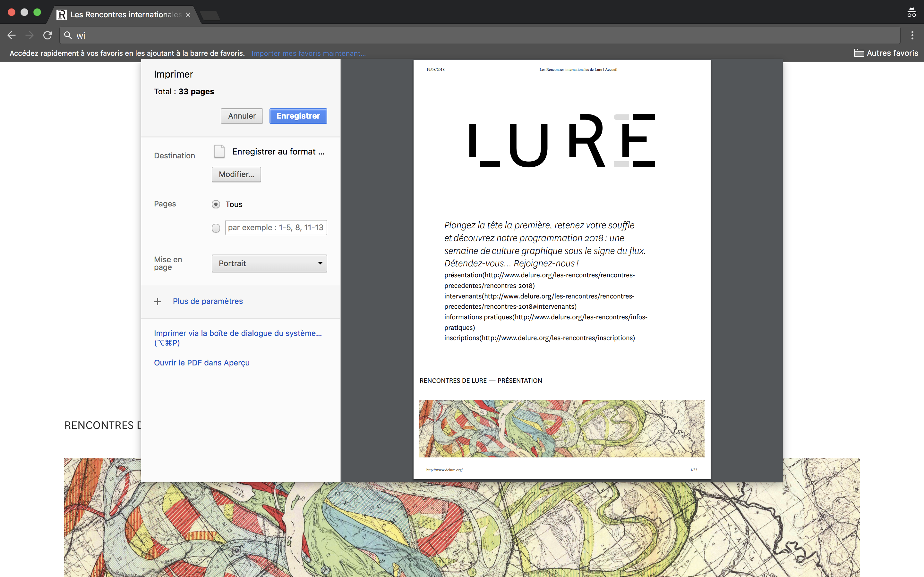Close the Les Rencontres tab
The image size is (924, 577).
click(x=188, y=14)
